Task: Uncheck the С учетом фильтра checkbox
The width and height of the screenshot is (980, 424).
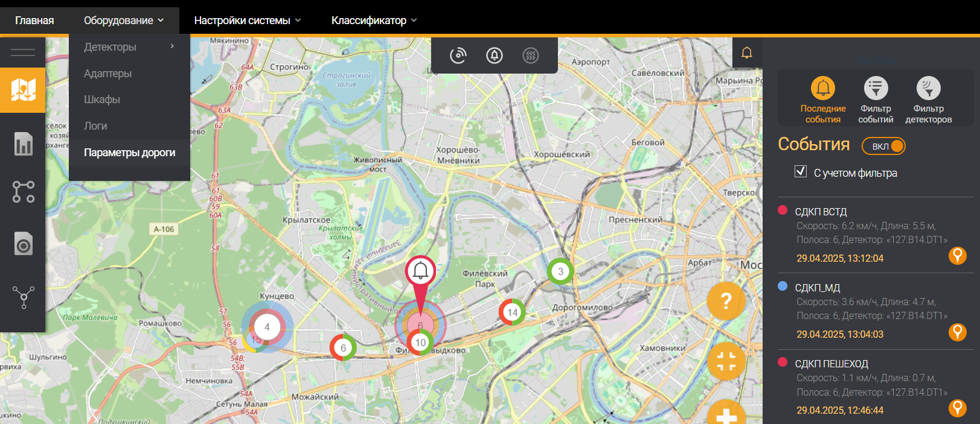Action: pos(801,171)
